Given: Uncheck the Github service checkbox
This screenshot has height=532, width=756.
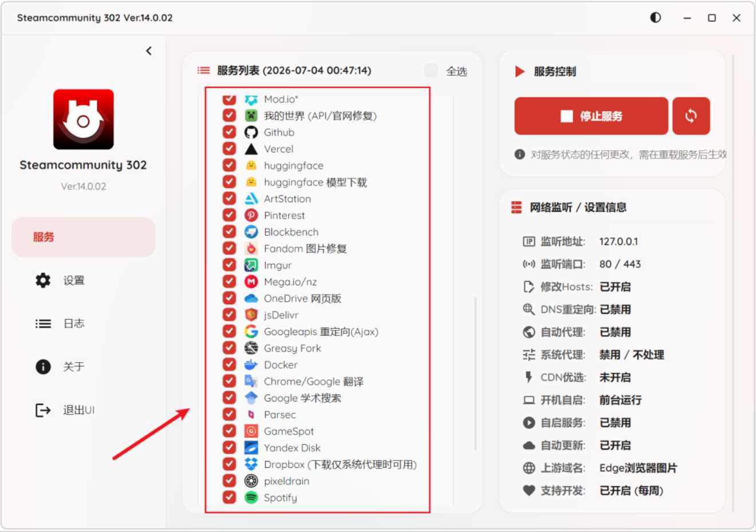Looking at the screenshot, I should [x=229, y=132].
